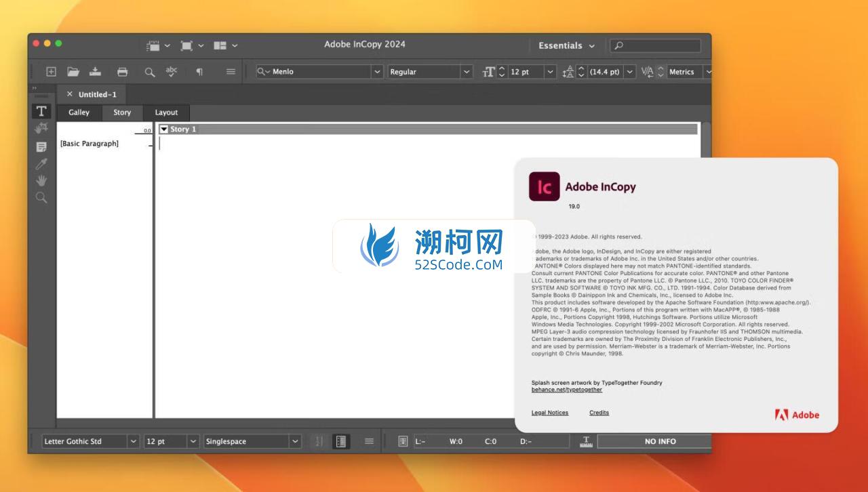Open the Legal Notices link

coord(550,413)
